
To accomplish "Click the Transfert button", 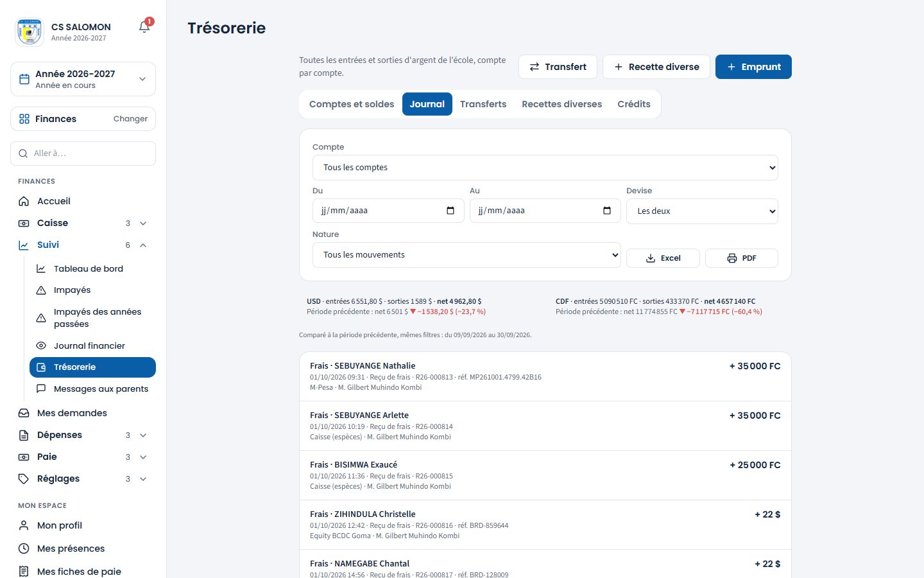I will (558, 67).
